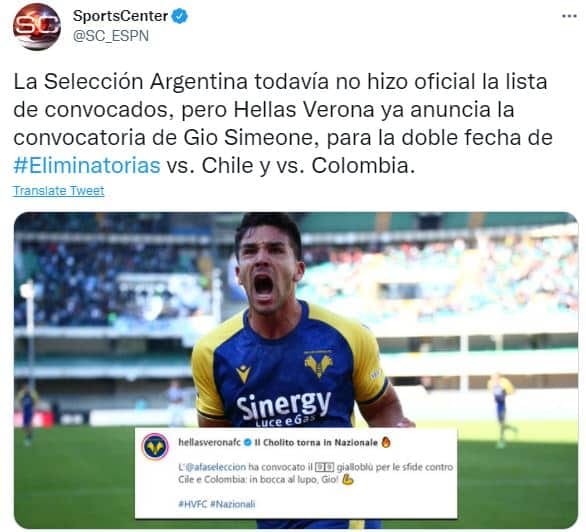Screen dimensions: 586x532
Task: Click Translate Tweet
Action: pyautogui.click(x=59, y=191)
